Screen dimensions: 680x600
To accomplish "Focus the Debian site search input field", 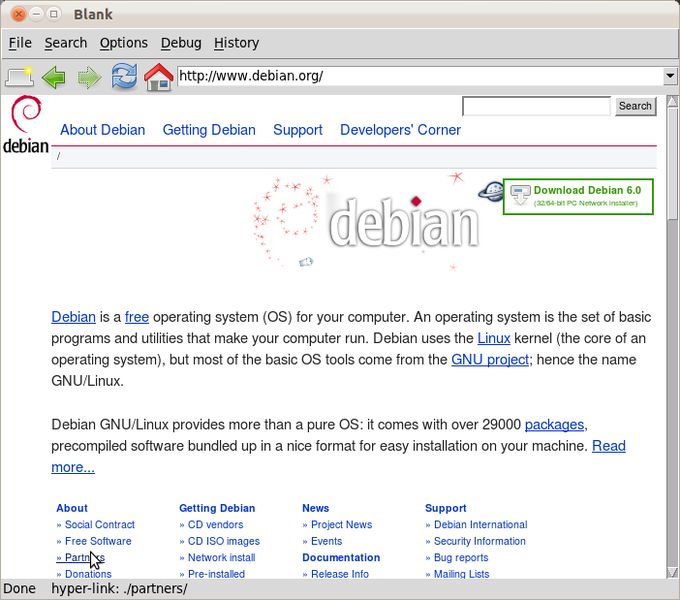I will 536,106.
